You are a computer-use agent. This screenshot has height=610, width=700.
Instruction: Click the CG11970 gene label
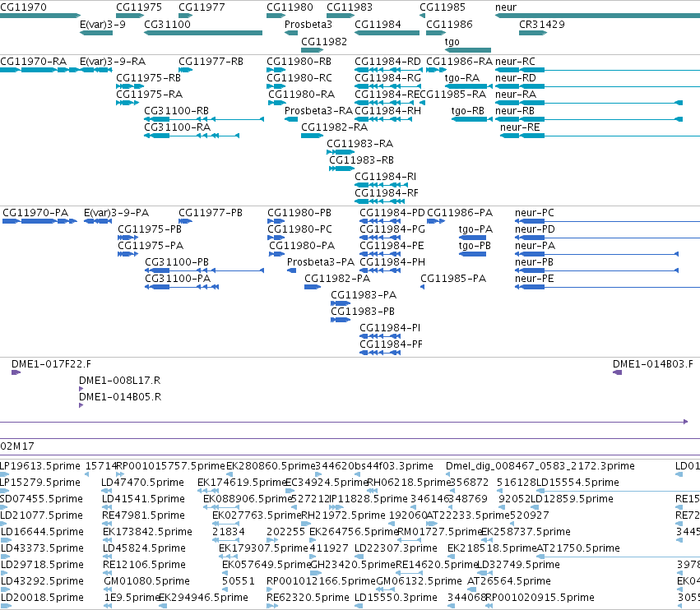[23, 7]
